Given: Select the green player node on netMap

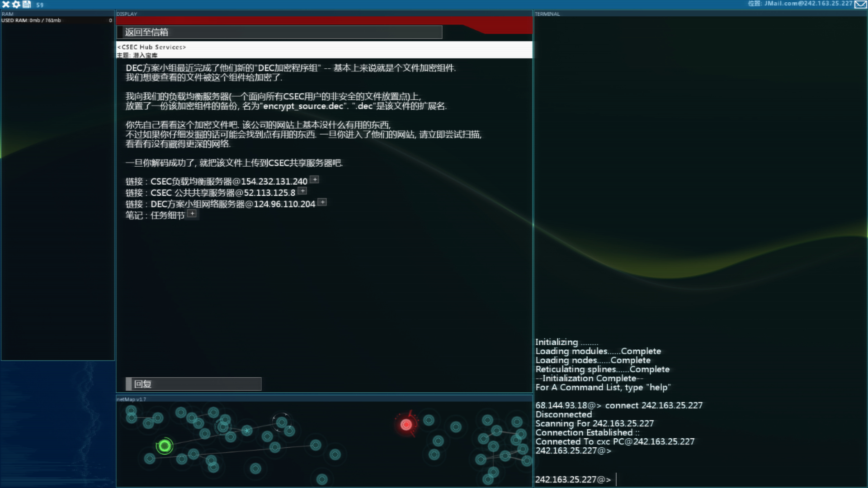Looking at the screenshot, I should click(x=165, y=446).
